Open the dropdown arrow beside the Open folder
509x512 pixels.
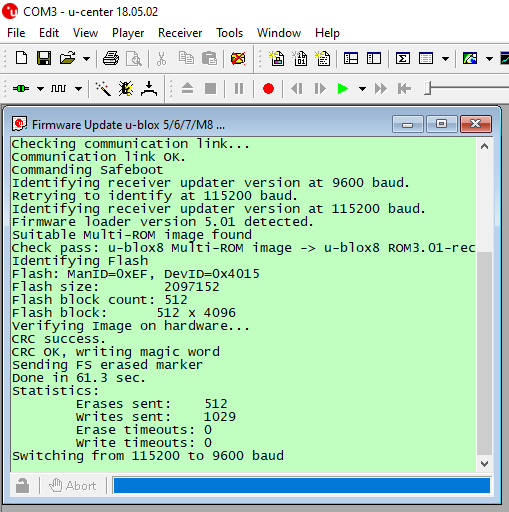(86, 59)
